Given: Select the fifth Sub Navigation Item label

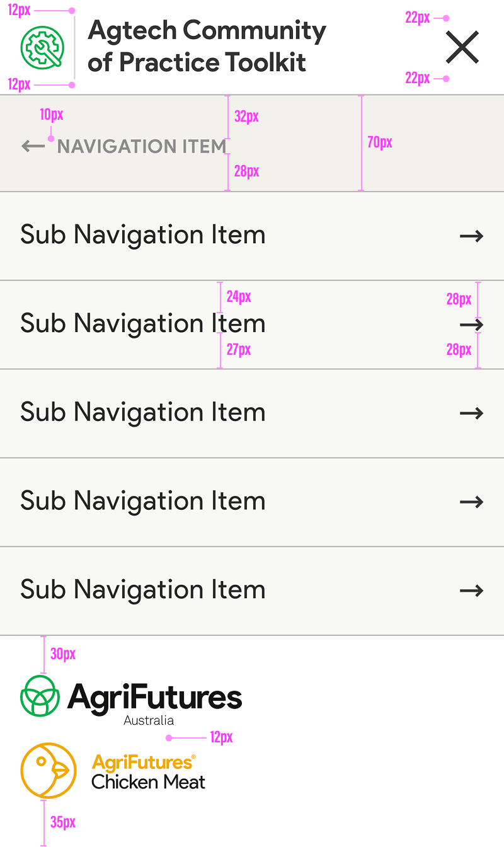Looking at the screenshot, I should [143, 591].
